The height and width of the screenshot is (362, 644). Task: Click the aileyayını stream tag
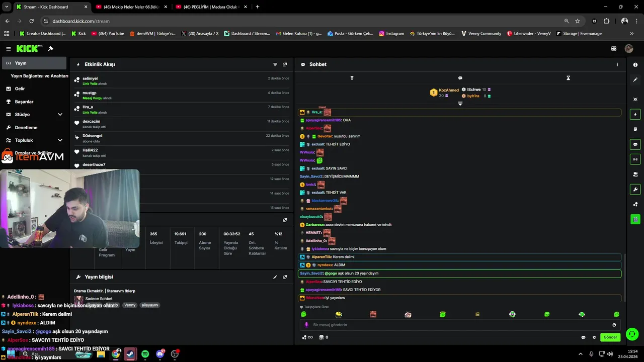coord(149,305)
